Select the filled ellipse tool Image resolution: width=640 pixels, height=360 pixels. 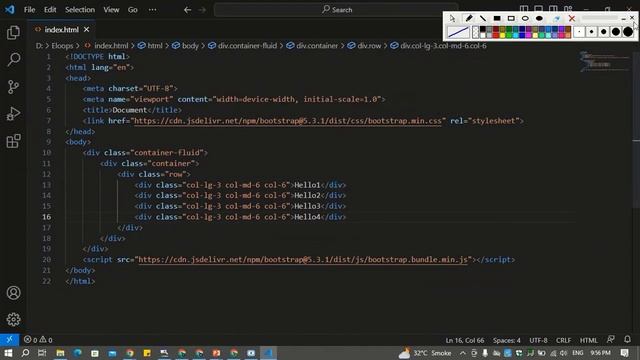pos(539,18)
